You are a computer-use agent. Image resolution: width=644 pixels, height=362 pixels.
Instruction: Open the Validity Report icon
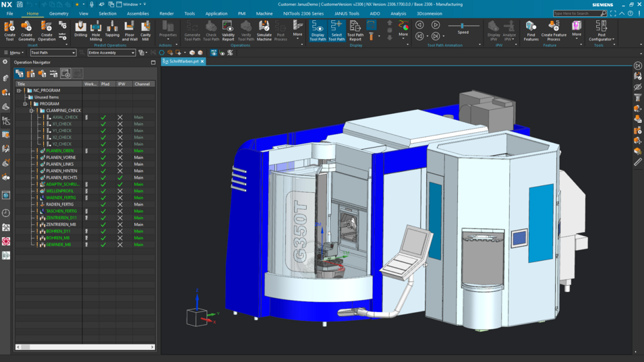point(228,31)
